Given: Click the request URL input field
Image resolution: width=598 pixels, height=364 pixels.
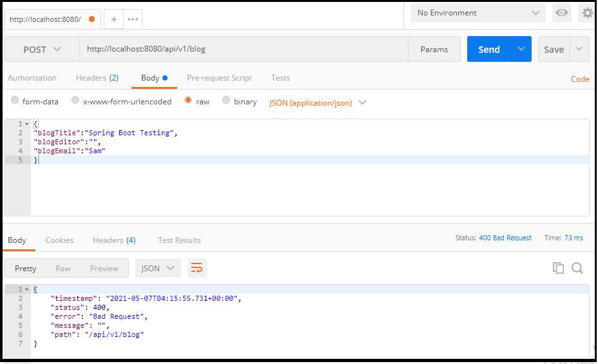Looking at the screenshot, I should coord(244,49).
